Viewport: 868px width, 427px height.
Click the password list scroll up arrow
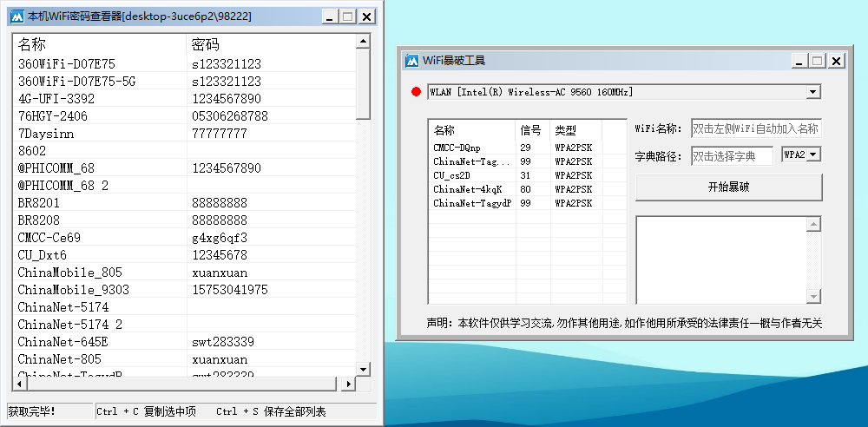(x=363, y=42)
